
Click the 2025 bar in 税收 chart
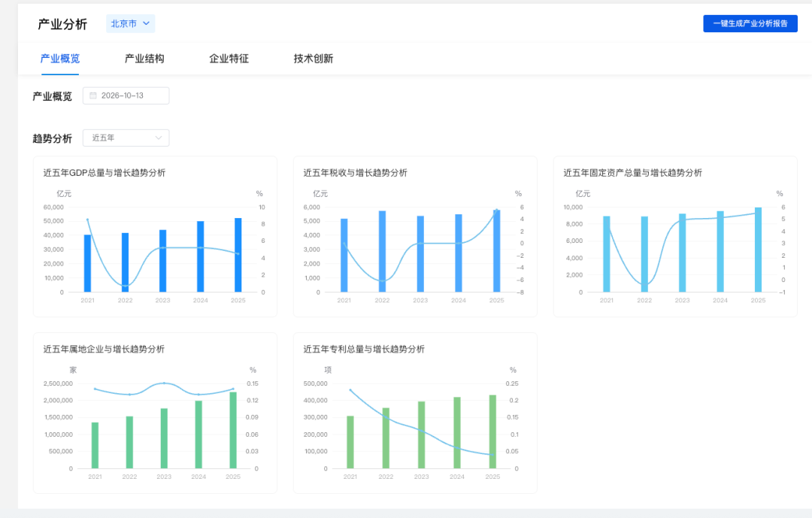pos(497,250)
